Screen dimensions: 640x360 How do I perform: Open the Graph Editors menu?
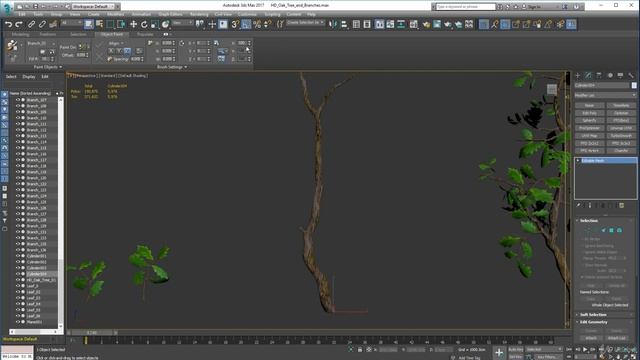click(x=170, y=14)
